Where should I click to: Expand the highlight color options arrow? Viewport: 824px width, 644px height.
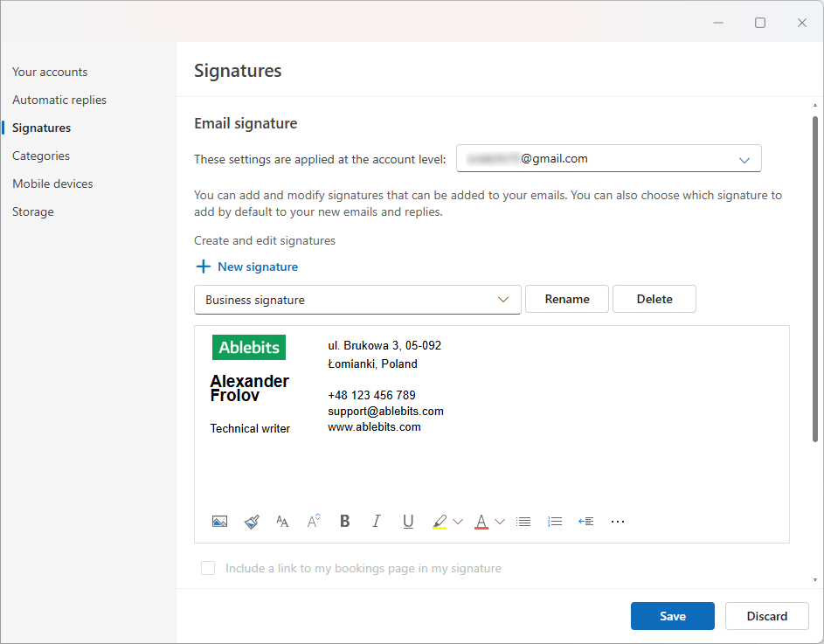(x=458, y=522)
